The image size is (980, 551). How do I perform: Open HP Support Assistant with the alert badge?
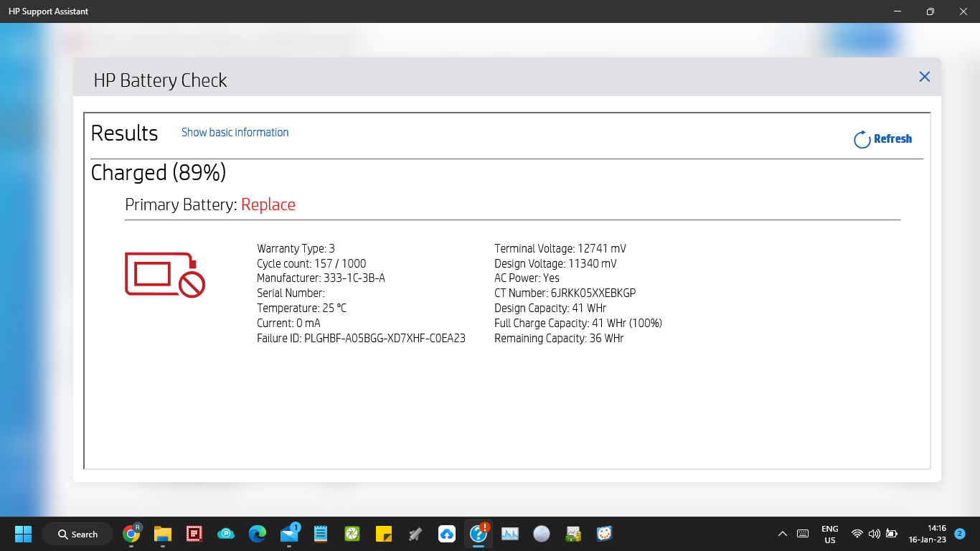click(x=477, y=534)
